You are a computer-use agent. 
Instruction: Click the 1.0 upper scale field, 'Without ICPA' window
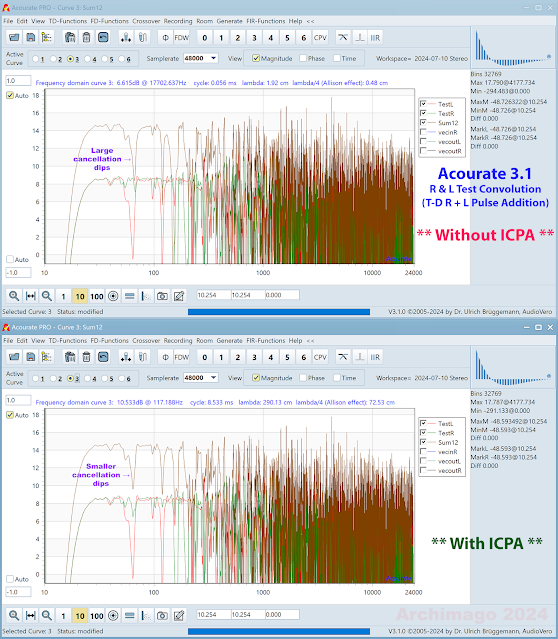tap(18, 81)
